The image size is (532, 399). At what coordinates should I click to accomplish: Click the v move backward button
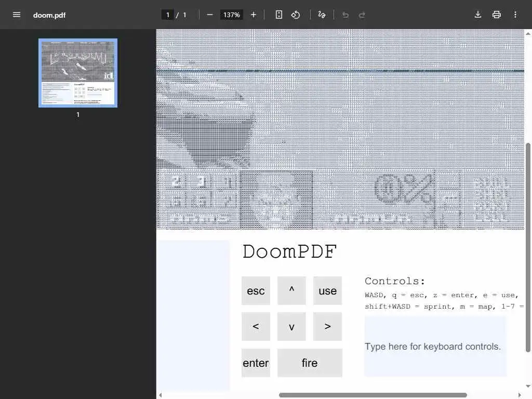291,326
